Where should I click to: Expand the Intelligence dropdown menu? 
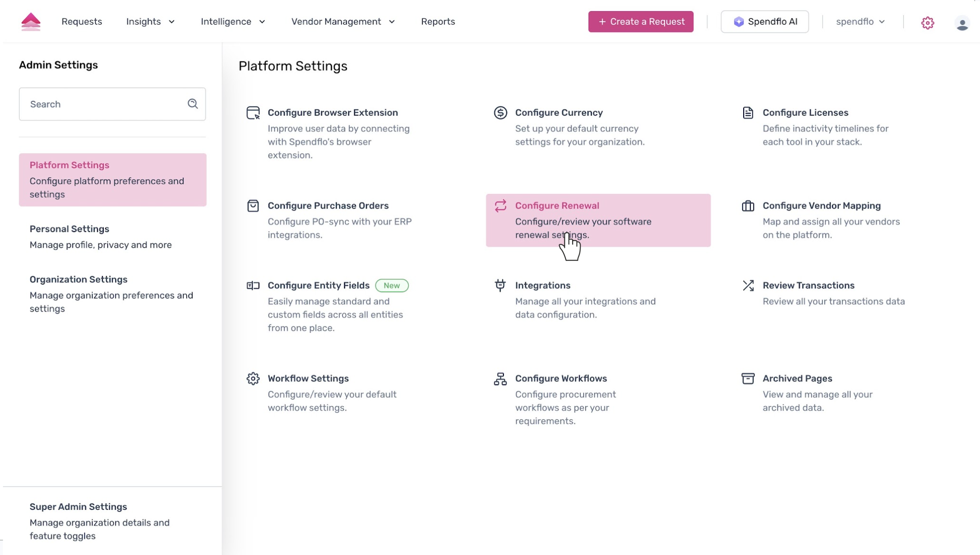pyautogui.click(x=233, y=22)
